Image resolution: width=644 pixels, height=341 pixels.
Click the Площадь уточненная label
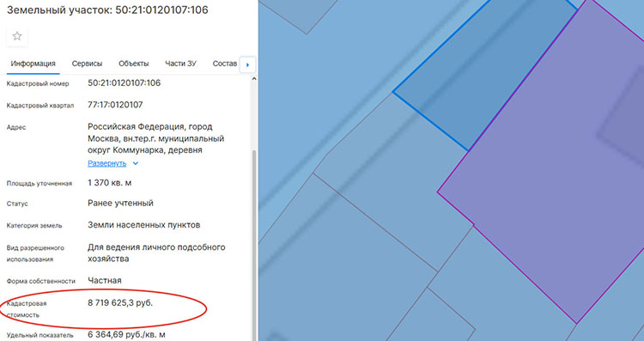pos(39,184)
